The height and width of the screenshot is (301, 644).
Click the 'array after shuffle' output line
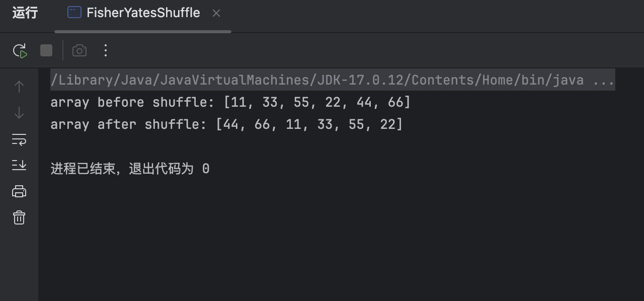pyautogui.click(x=226, y=124)
